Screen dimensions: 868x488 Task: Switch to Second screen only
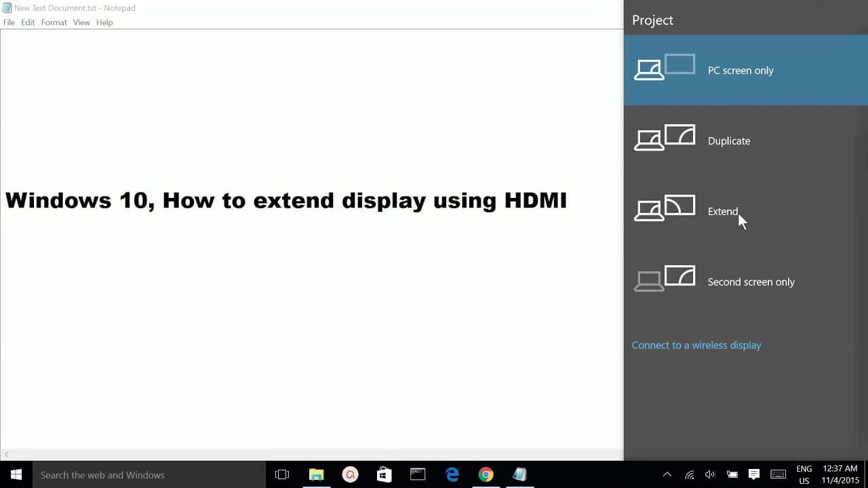pyautogui.click(x=746, y=282)
